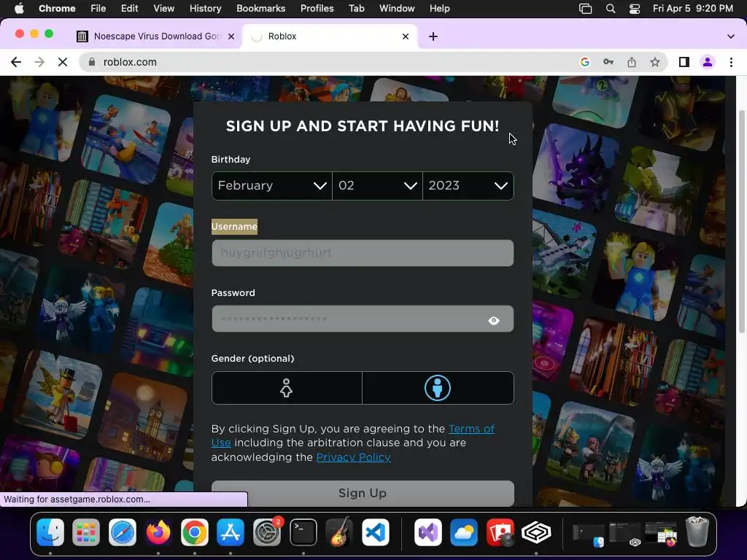Click the browser back arrow
Viewport: 747px width, 560px height.
tap(16, 62)
